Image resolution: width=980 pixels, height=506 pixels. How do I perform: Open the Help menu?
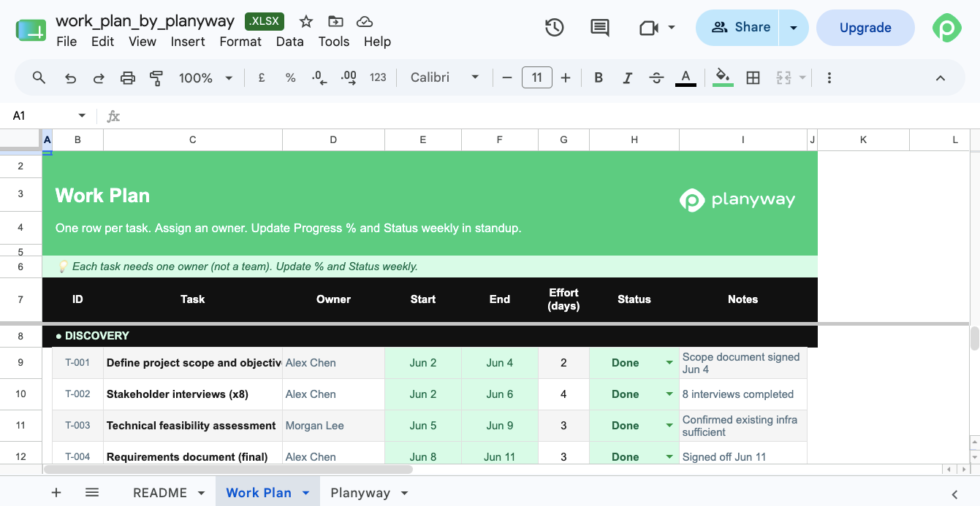(377, 42)
